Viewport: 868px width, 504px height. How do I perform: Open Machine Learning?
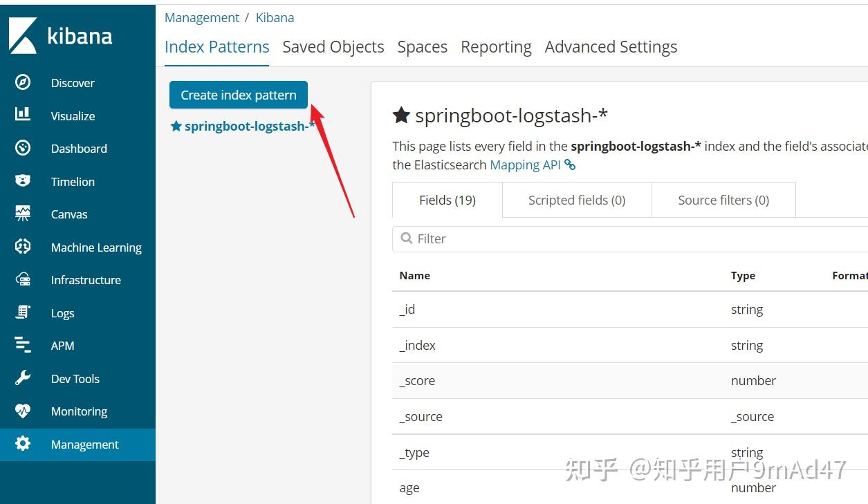[96, 247]
